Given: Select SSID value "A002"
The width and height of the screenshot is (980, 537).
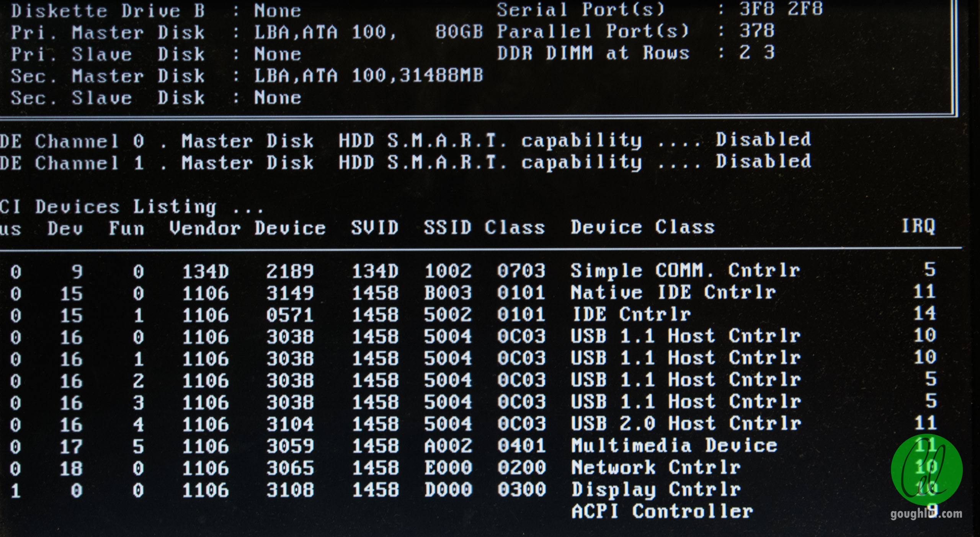Looking at the screenshot, I should pyautogui.click(x=448, y=446).
